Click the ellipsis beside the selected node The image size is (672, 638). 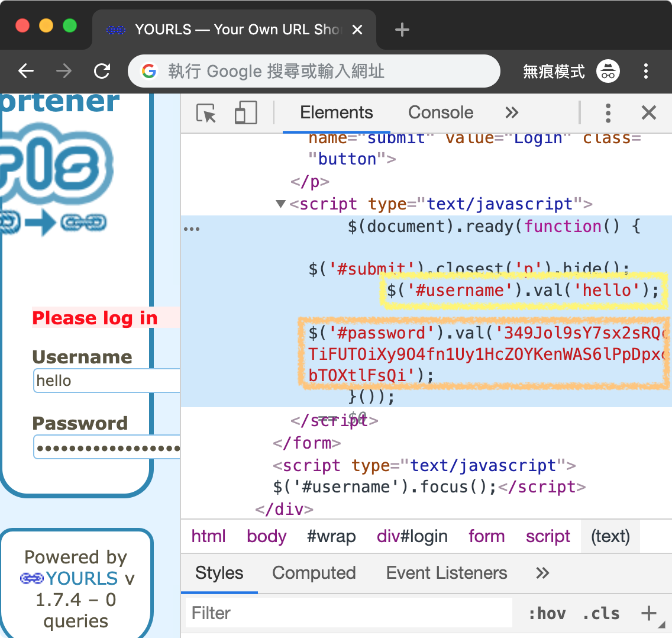(x=192, y=228)
